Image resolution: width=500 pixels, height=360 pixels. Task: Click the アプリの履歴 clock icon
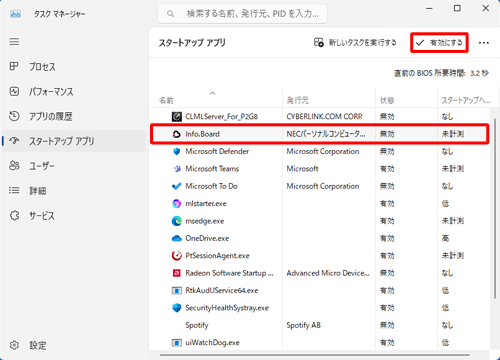click(14, 116)
